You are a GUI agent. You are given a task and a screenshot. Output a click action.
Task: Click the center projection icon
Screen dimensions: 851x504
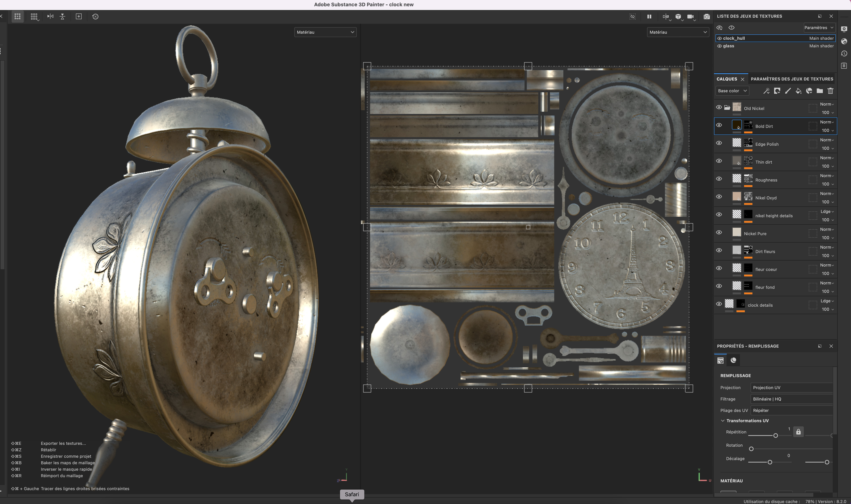pyautogui.click(x=79, y=16)
